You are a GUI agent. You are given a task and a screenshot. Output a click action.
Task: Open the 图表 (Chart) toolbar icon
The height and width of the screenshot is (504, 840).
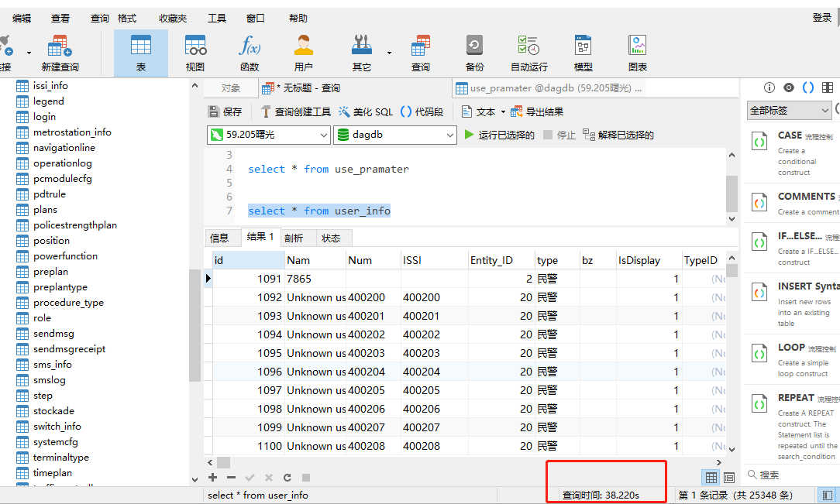click(x=637, y=53)
